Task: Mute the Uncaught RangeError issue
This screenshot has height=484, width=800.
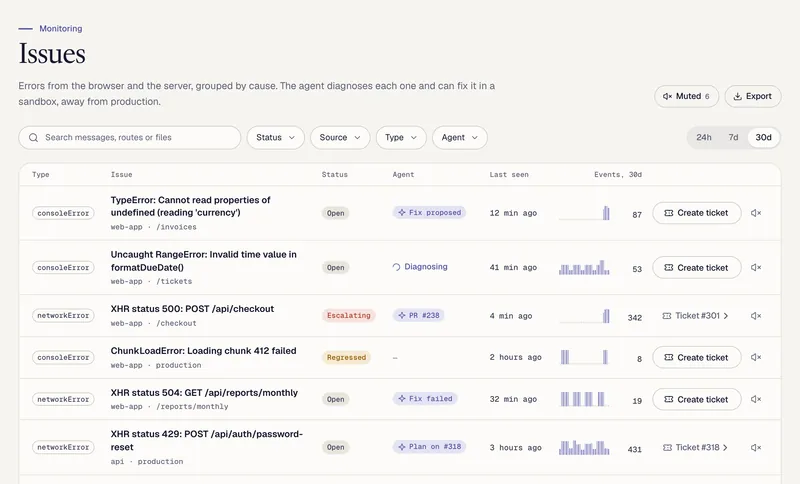Action: [756, 267]
